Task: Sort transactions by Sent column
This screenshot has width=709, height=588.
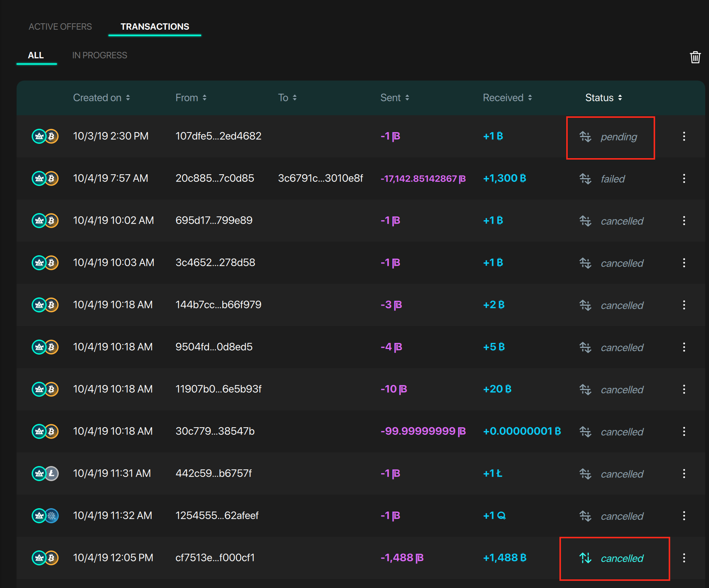Action: (x=395, y=98)
